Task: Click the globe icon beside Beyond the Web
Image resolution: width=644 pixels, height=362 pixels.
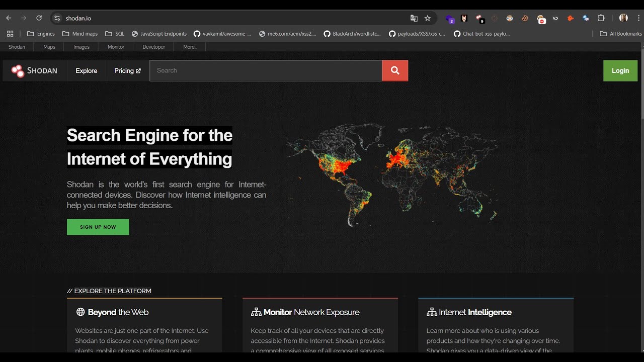Action: [80, 312]
